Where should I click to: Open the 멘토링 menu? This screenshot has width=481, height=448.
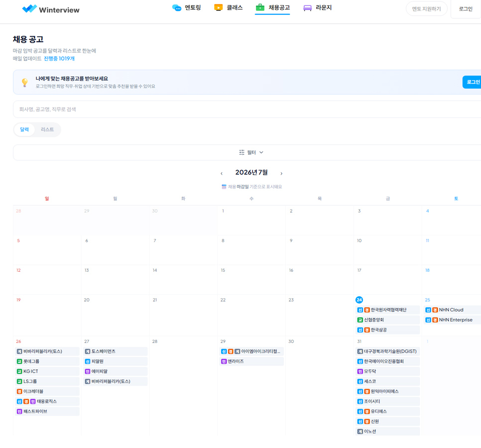(x=187, y=7)
